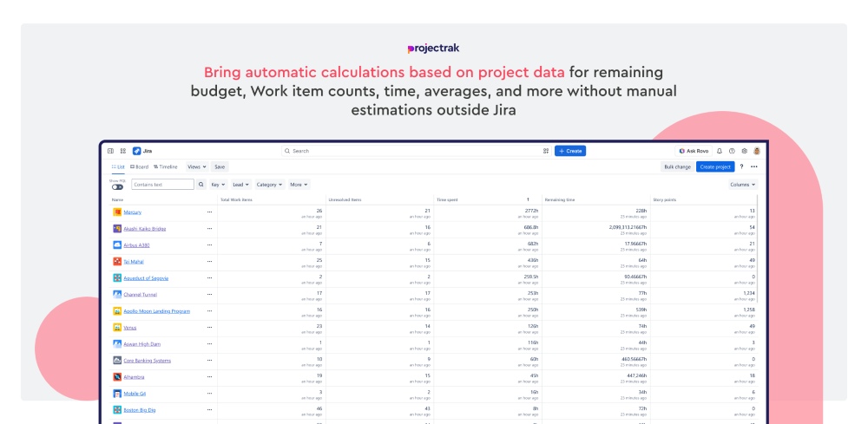Click the search magnifier next to Contains text
This screenshot has width=868, height=424.
pyautogui.click(x=201, y=185)
